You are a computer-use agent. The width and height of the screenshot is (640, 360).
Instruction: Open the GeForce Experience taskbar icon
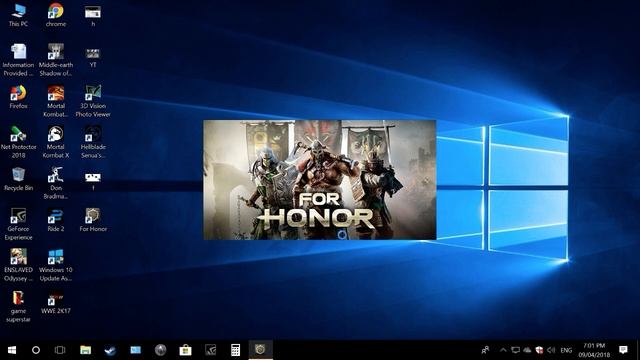[210, 350]
